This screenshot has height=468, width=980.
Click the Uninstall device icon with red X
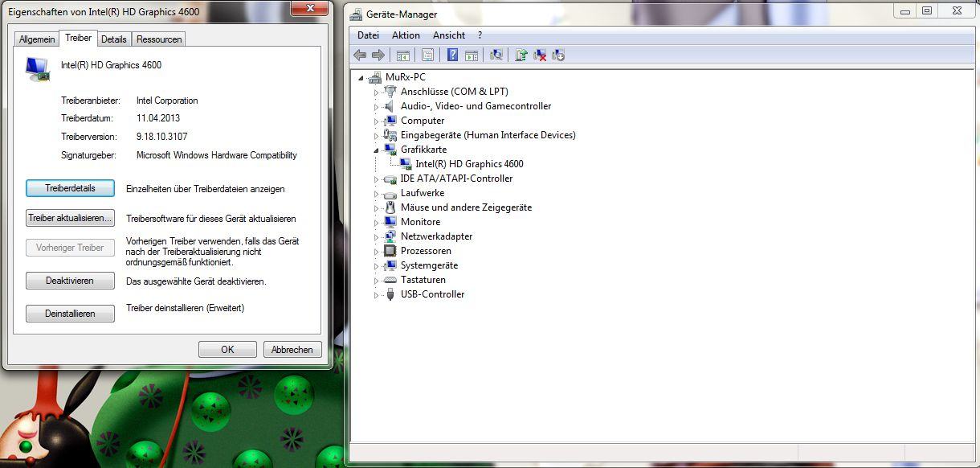[541, 55]
